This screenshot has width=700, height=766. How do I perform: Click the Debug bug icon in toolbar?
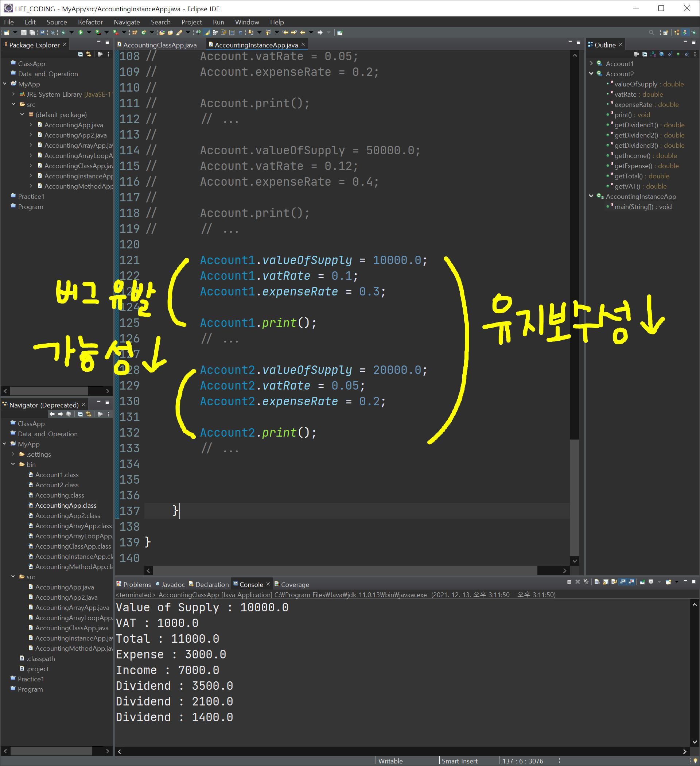click(x=63, y=33)
